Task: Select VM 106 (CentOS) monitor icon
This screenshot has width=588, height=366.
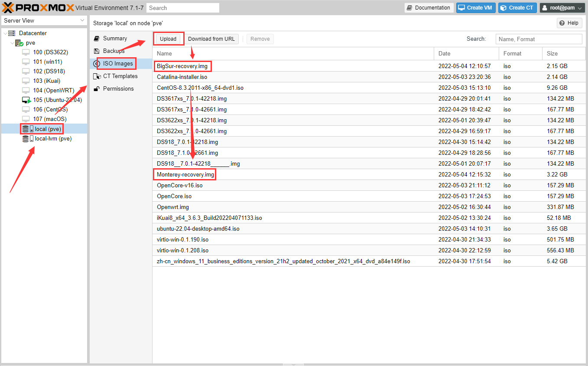Action: (26, 109)
